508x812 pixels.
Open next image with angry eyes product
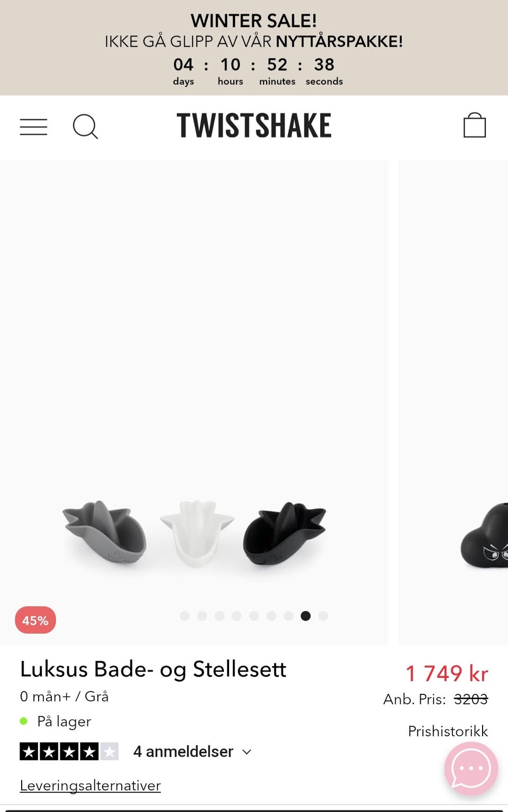pos(485,536)
